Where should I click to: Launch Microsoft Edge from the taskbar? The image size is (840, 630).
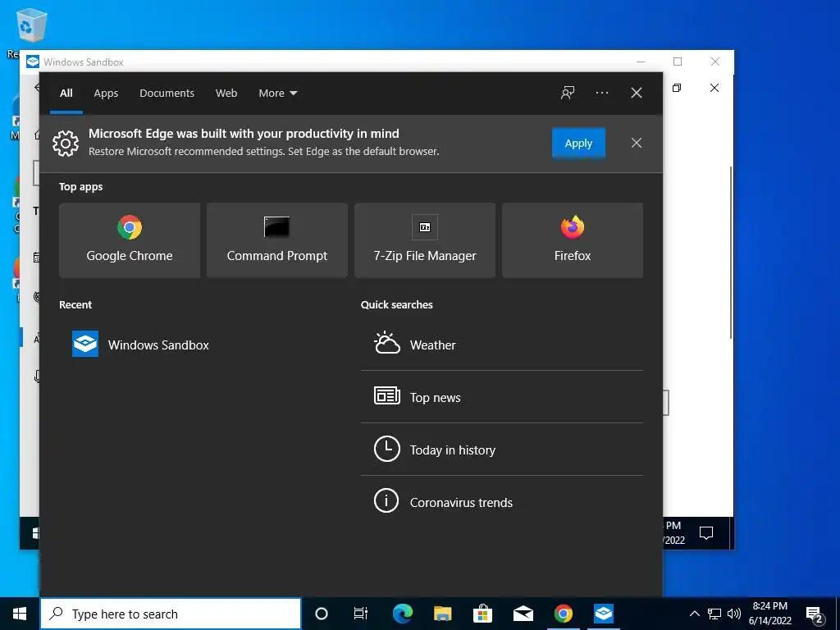pyautogui.click(x=402, y=614)
